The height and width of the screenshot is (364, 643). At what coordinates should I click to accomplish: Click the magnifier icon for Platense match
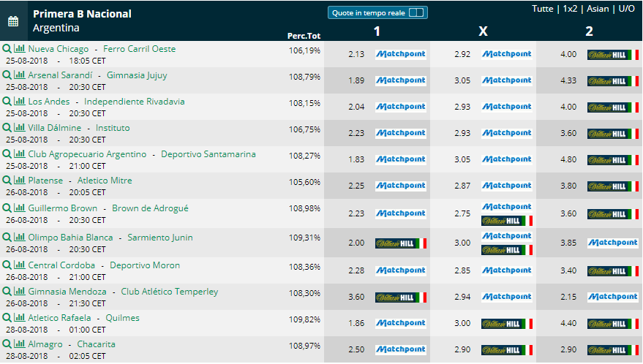(7, 181)
